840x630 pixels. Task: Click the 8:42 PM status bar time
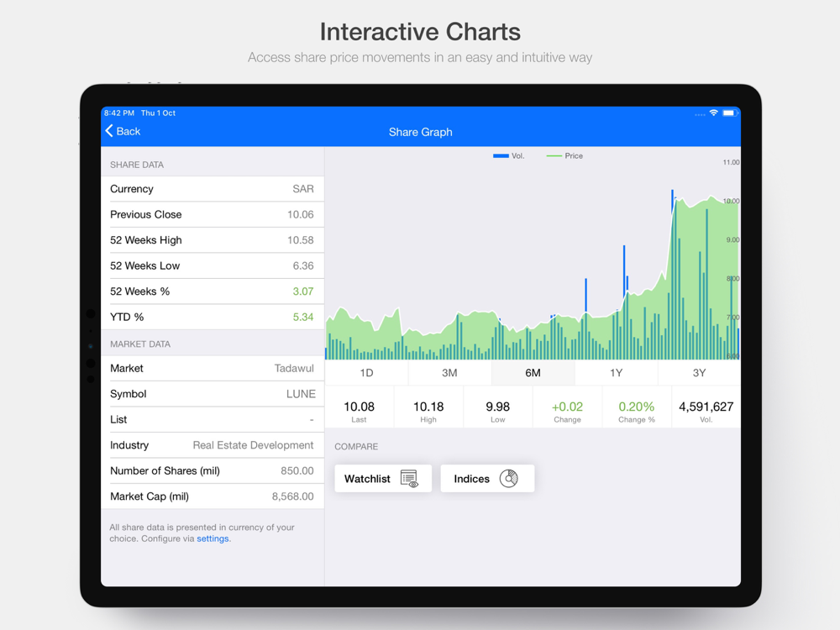(x=119, y=113)
